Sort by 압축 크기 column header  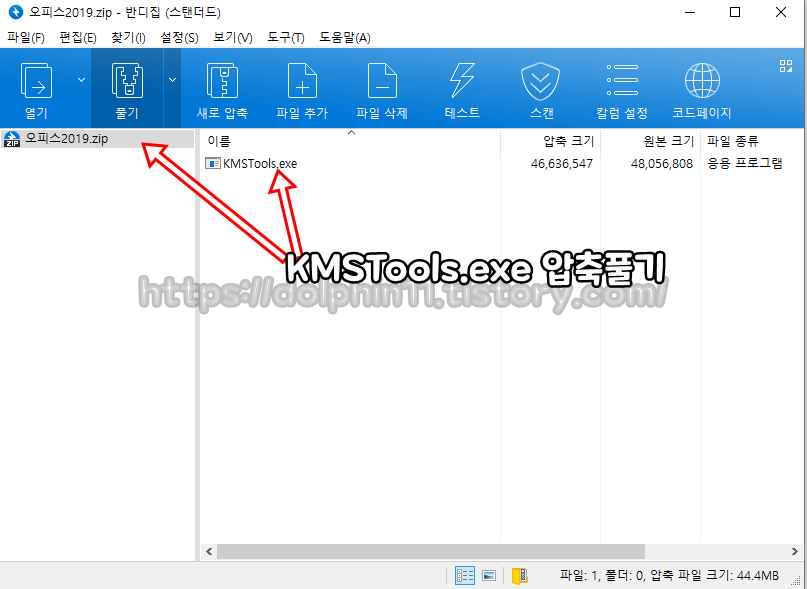point(550,141)
